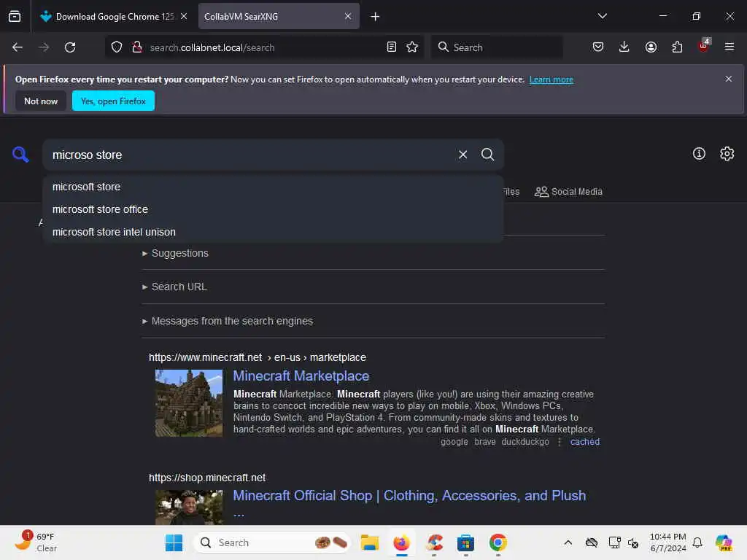
Task: Open the Windows Start menu
Action: pos(174,542)
